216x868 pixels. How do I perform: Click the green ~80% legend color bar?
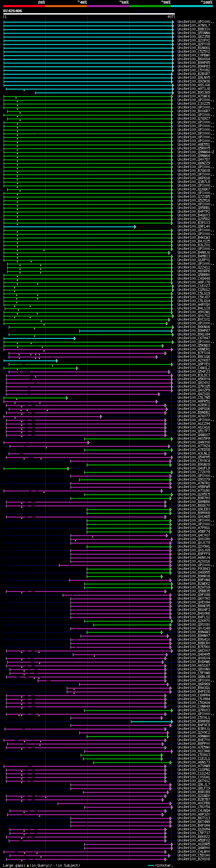pos(150,6)
